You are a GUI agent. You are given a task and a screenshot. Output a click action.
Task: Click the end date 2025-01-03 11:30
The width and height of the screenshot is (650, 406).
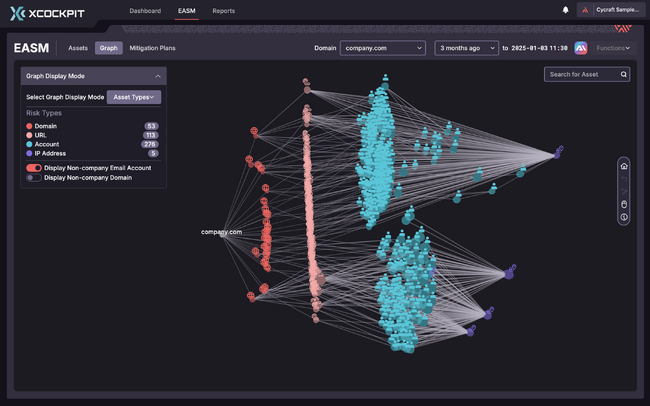click(539, 48)
